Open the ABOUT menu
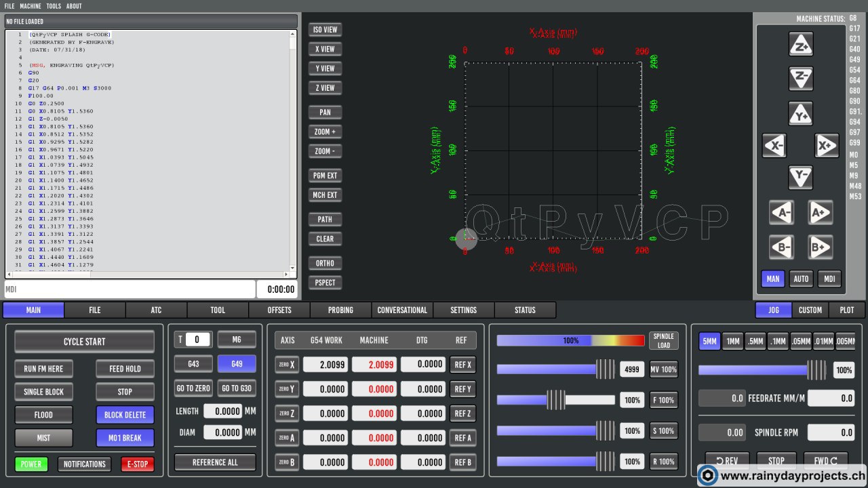The width and height of the screenshot is (868, 488). pyautogui.click(x=74, y=6)
